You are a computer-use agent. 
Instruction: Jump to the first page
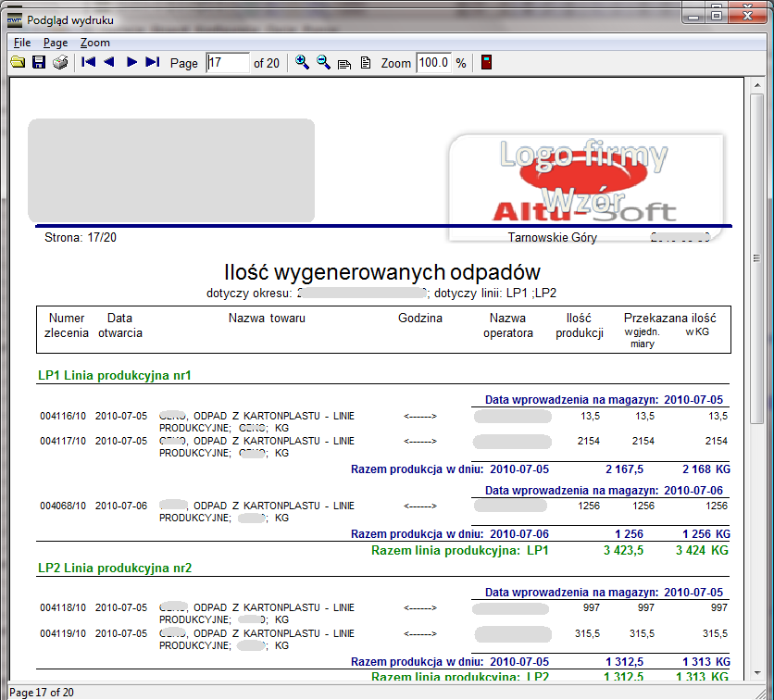(x=89, y=63)
